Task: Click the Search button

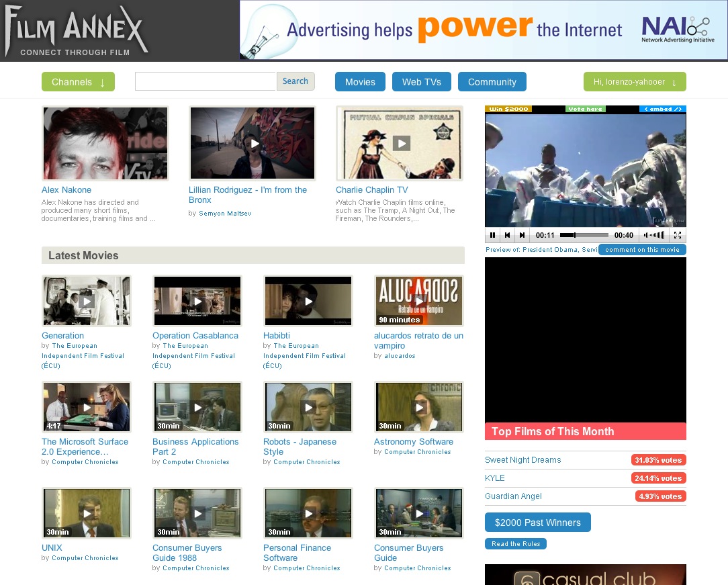Action: (x=295, y=81)
